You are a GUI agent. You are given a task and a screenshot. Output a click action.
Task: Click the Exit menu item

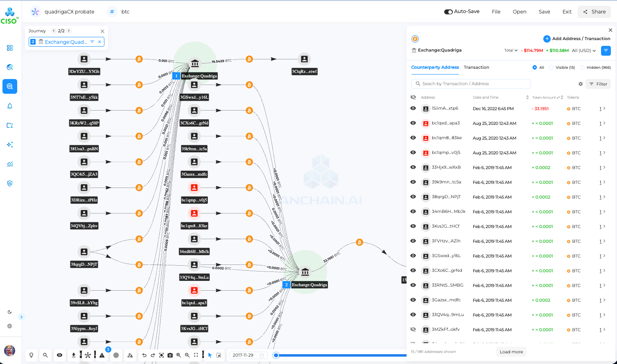pos(567,12)
